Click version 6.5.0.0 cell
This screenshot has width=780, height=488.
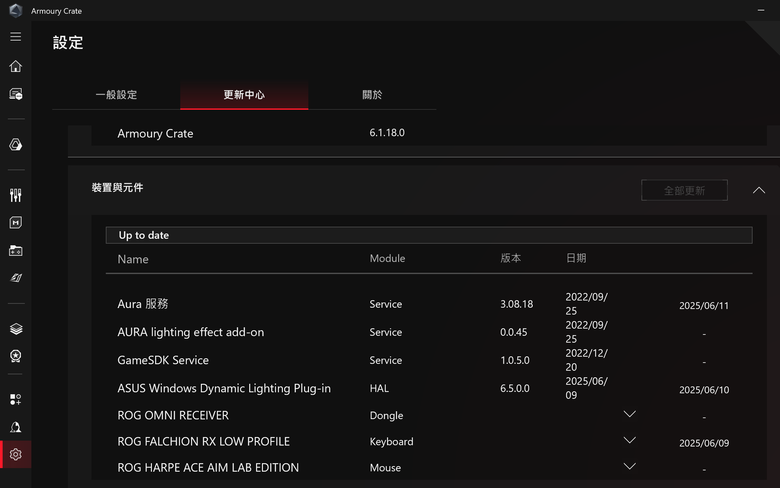pyautogui.click(x=515, y=389)
